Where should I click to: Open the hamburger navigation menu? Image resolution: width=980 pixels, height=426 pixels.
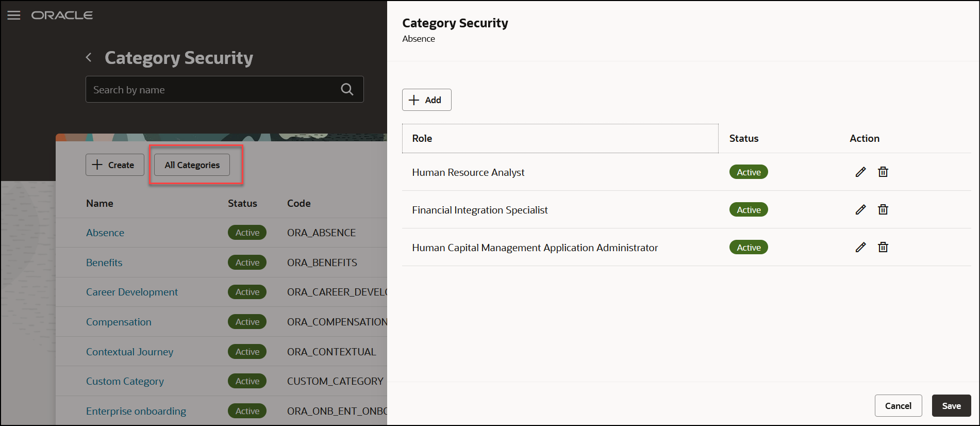pos(14,15)
